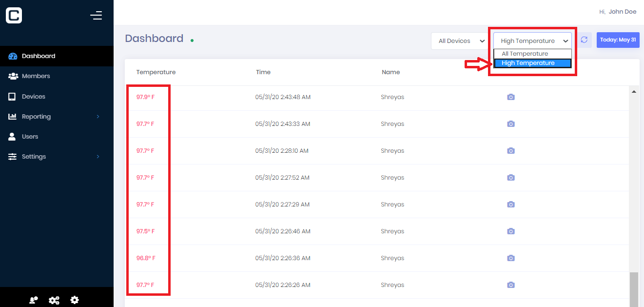Viewport: 644px width, 307px height.
Task: Click table scrollbar up arrow
Action: [x=634, y=91]
